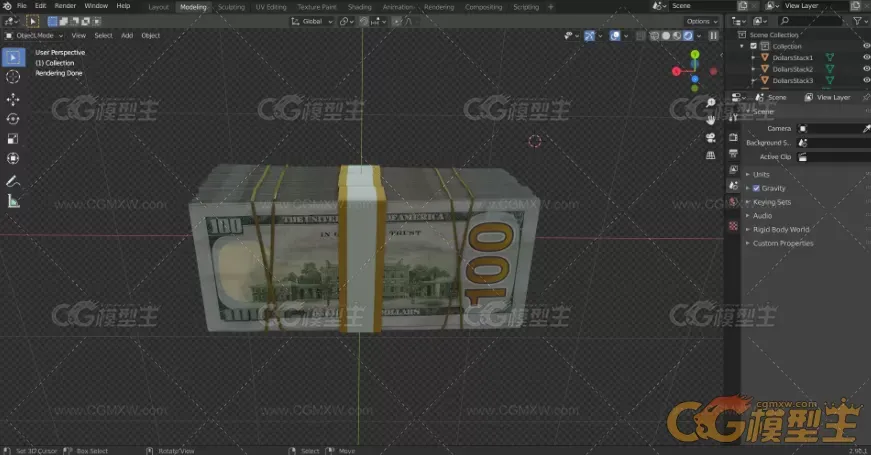Hide the Collection with its eye icon
871x455 pixels.
[866, 46]
